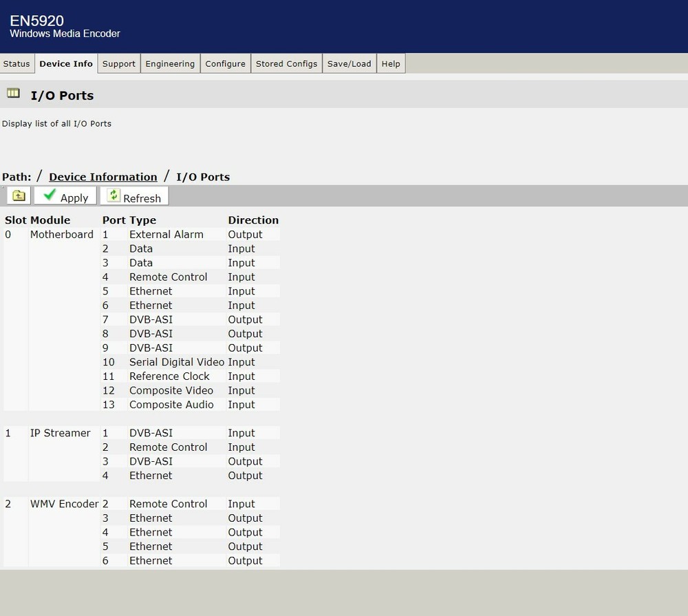The image size is (688, 616).
Task: Click the up-folder icon in the toolbar
Action: pyautogui.click(x=19, y=196)
